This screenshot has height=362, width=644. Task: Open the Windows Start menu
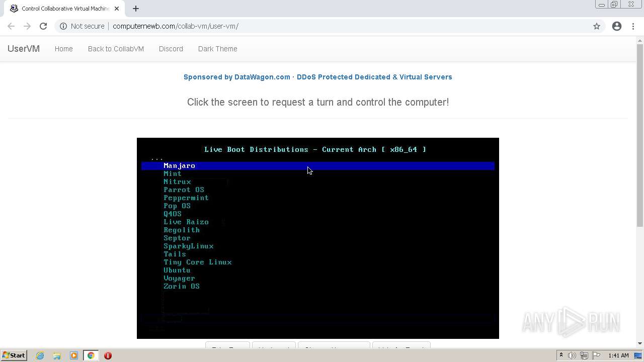14,355
